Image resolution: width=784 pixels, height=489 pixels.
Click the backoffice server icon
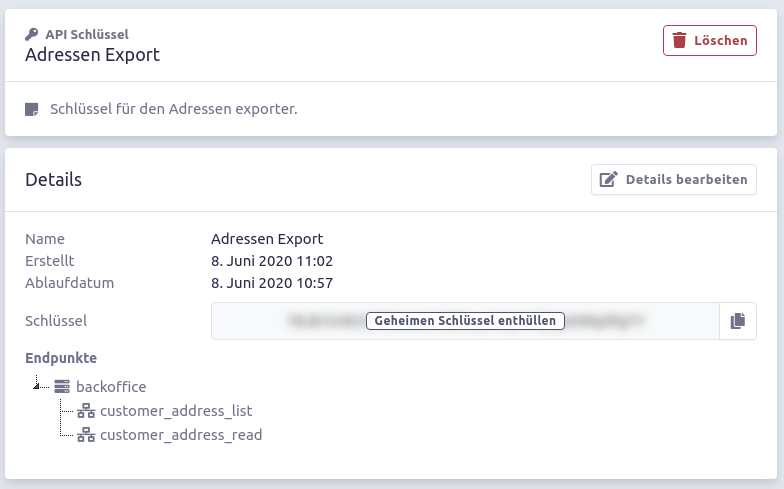(x=62, y=386)
